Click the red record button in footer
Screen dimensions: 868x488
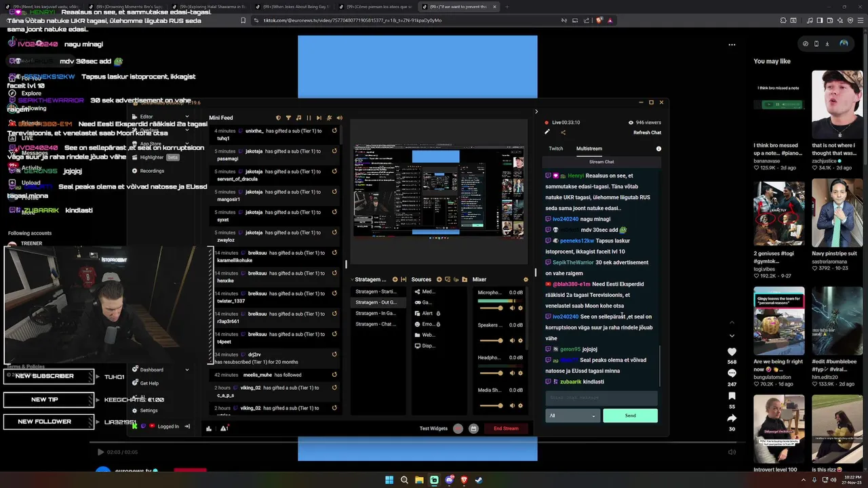point(458,428)
